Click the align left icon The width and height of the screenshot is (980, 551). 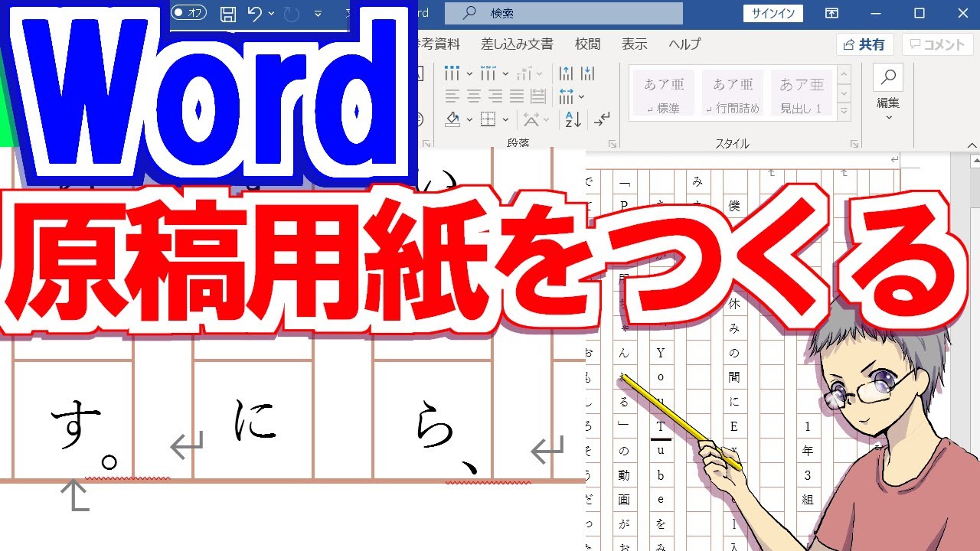pos(452,96)
